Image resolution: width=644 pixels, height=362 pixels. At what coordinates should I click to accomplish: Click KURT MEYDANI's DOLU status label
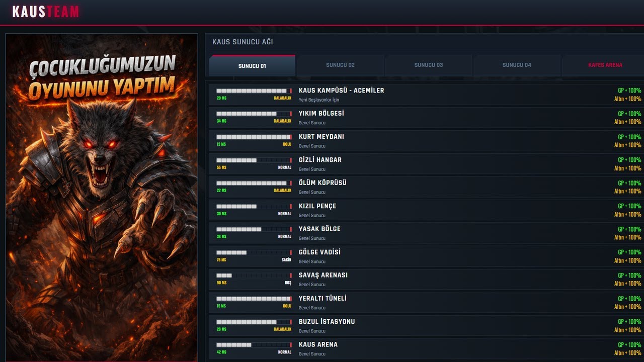tap(287, 144)
